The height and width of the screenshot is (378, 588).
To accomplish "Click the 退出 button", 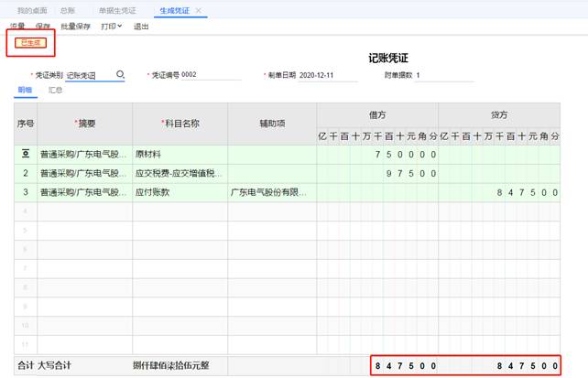I will coord(142,27).
